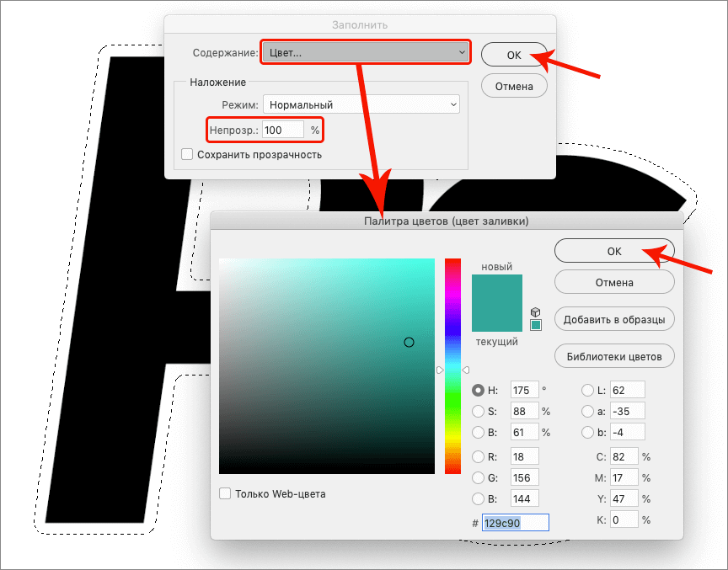Viewport: 728px width, 570px height.
Task: Enable the Сохранить прозрачность checkbox
Action: (187, 154)
